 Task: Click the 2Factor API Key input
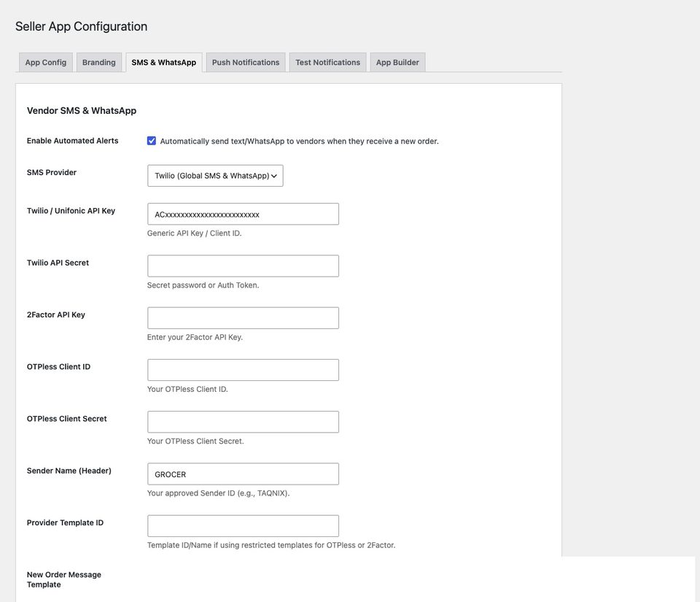point(243,318)
